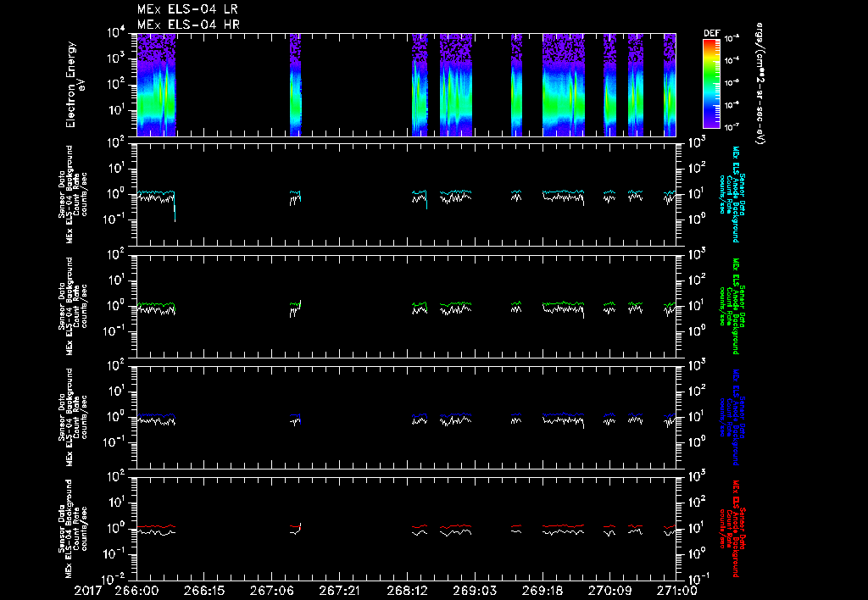
Task: Click the DEF label above the color bar
Action: point(711,33)
